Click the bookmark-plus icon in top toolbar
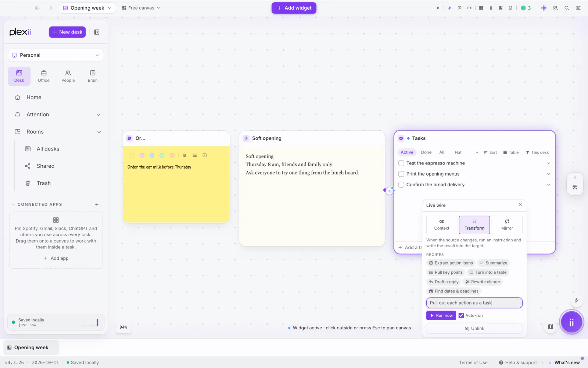Viewport: 588px width, 368px height. 501,8
